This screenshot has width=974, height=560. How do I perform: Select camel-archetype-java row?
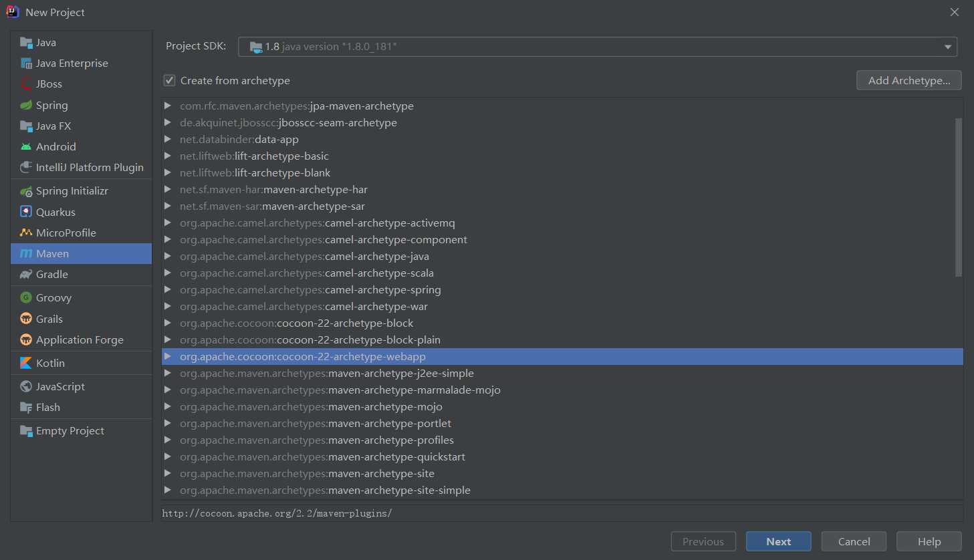pyautogui.click(x=562, y=256)
